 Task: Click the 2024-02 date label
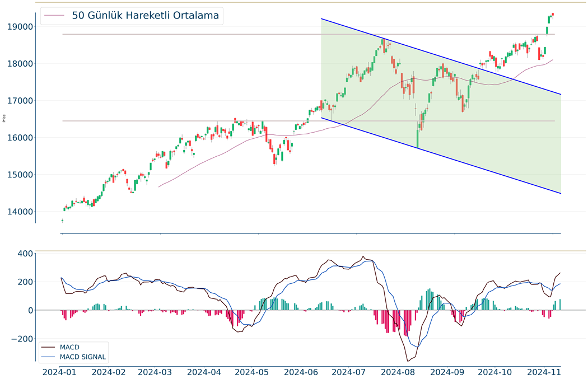point(109,372)
